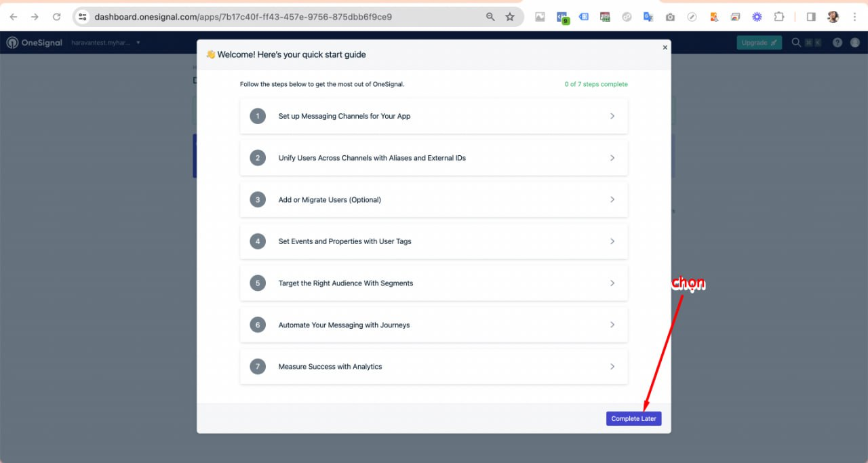
Task: Open the Chrome three-dot menu
Action: pos(854,17)
